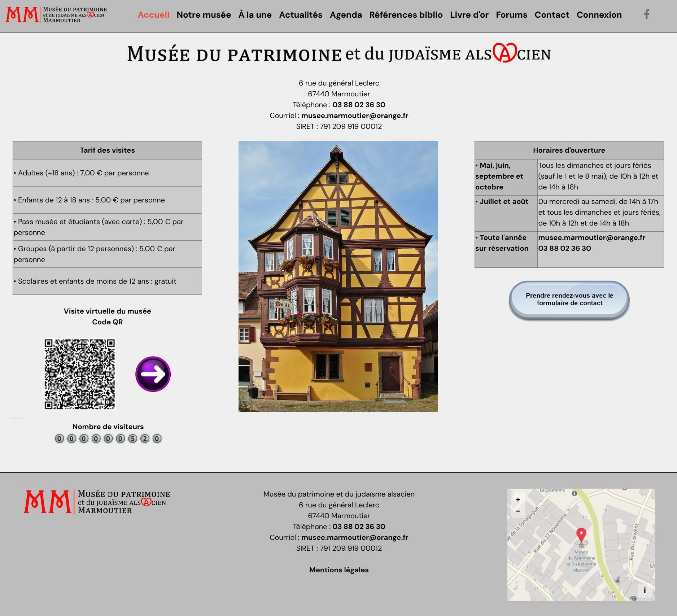The height and width of the screenshot is (616, 677).
Task: Click the Facebook icon in the header
Action: (647, 14)
